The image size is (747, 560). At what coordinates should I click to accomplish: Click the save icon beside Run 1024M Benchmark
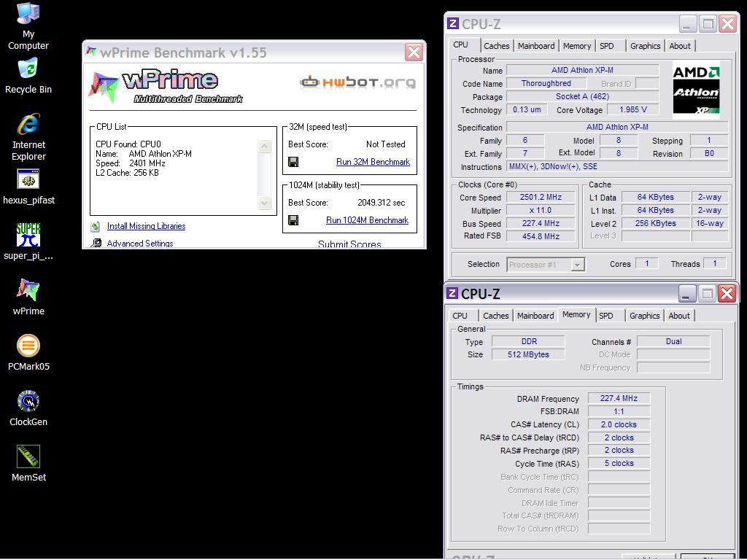[x=293, y=220]
